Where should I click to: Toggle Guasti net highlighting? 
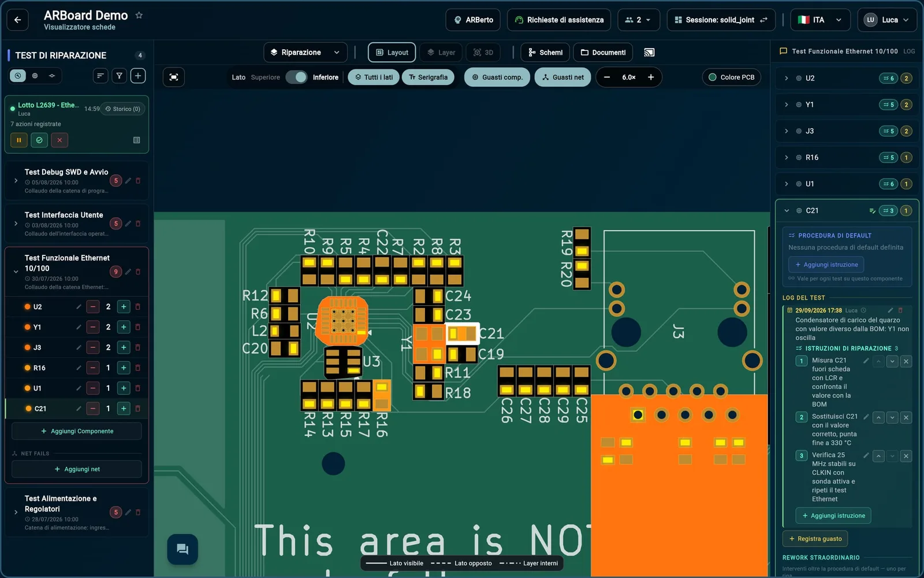pyautogui.click(x=562, y=77)
